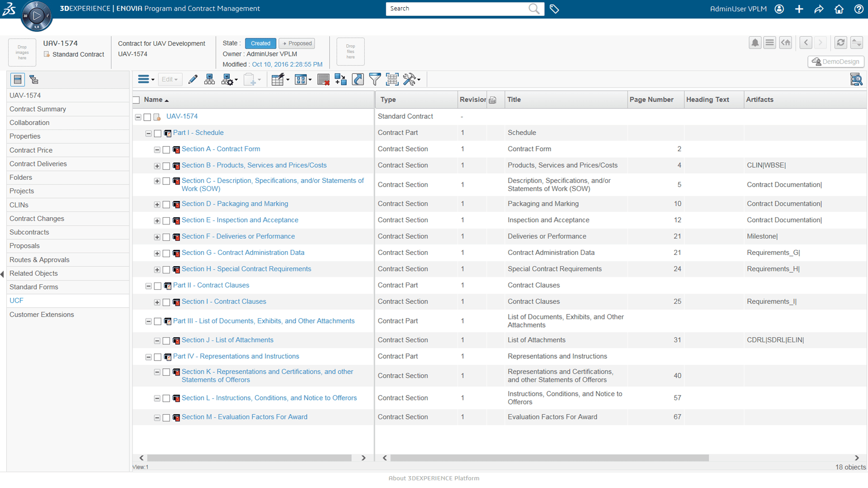This screenshot has width=868, height=488.
Task: Check the box for Section A - Contract Form
Action: (166, 150)
